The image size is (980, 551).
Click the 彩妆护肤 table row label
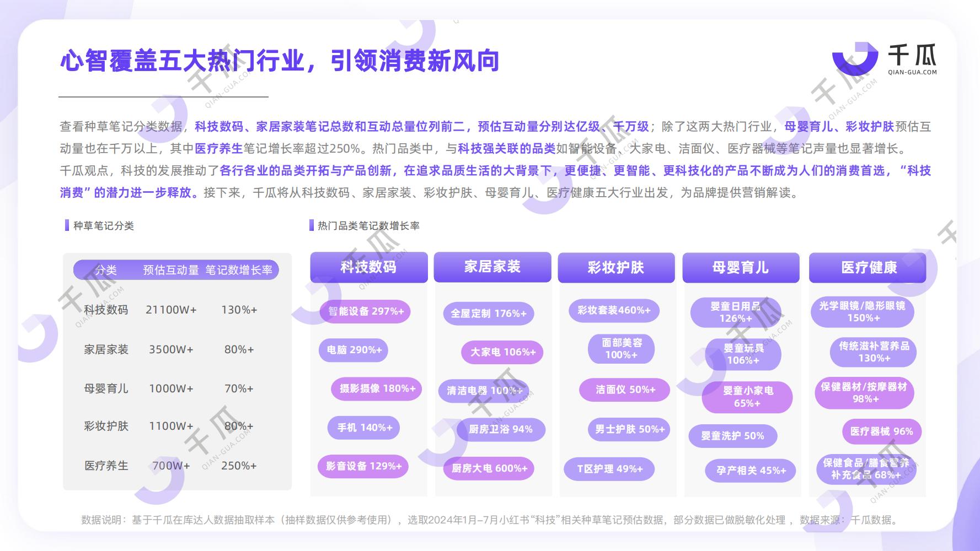[x=106, y=426]
